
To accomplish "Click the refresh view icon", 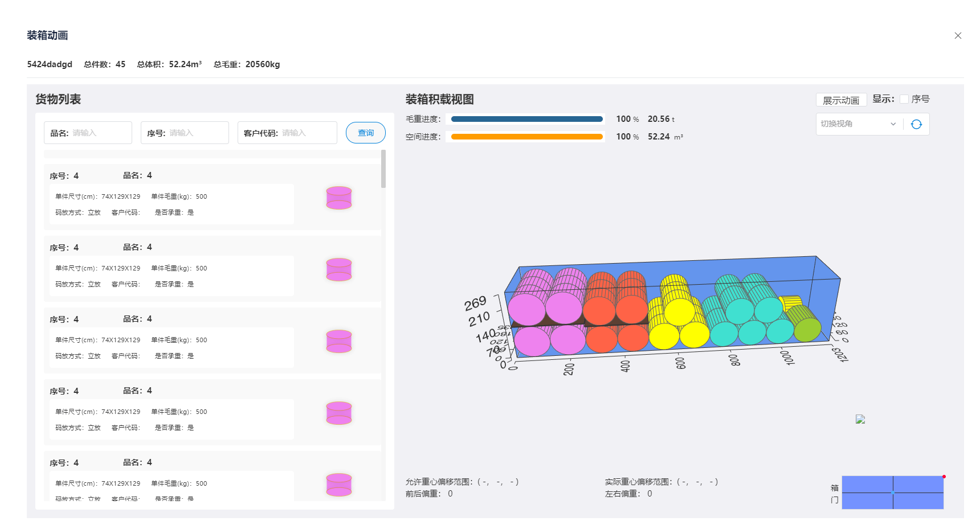I will point(916,124).
